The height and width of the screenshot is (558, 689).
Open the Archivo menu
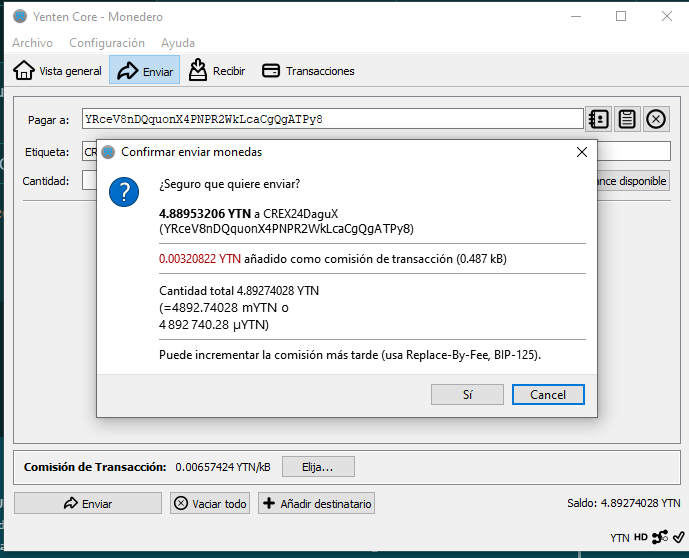coord(32,43)
